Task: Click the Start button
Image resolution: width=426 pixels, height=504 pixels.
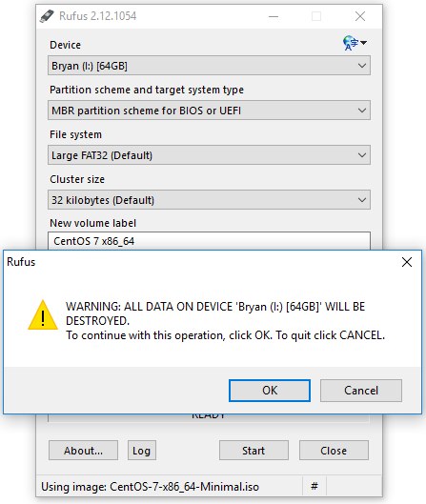Action: point(254,451)
